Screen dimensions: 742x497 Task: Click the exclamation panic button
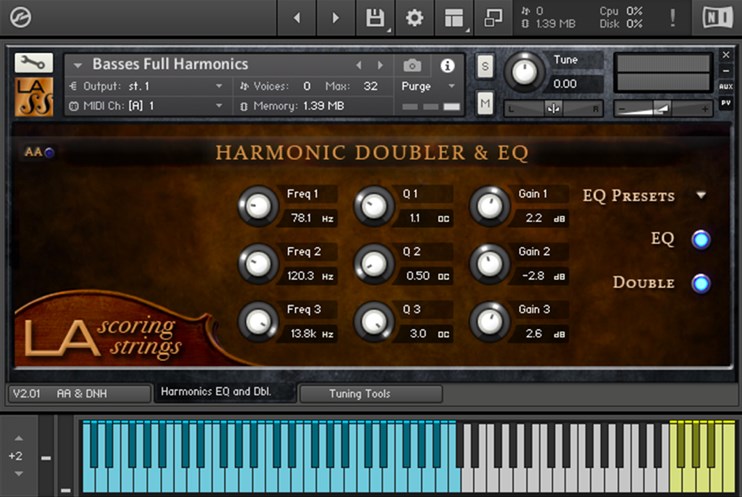pyautogui.click(x=672, y=18)
